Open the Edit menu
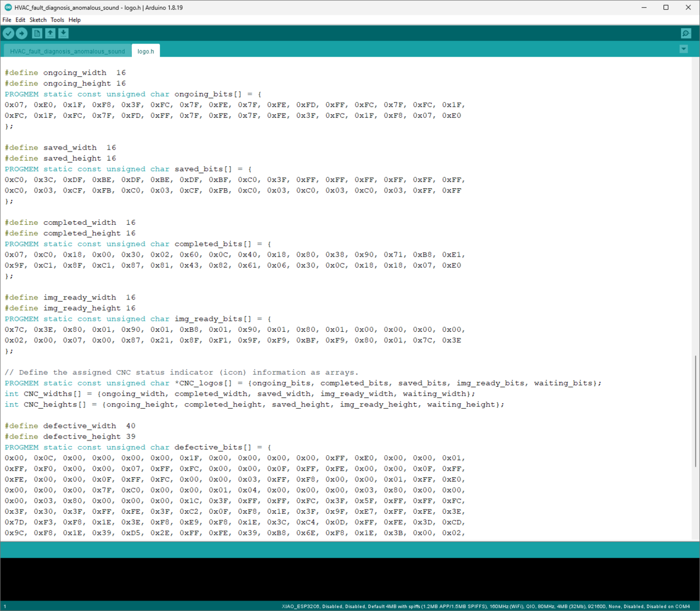This screenshot has width=700, height=611. [x=20, y=20]
